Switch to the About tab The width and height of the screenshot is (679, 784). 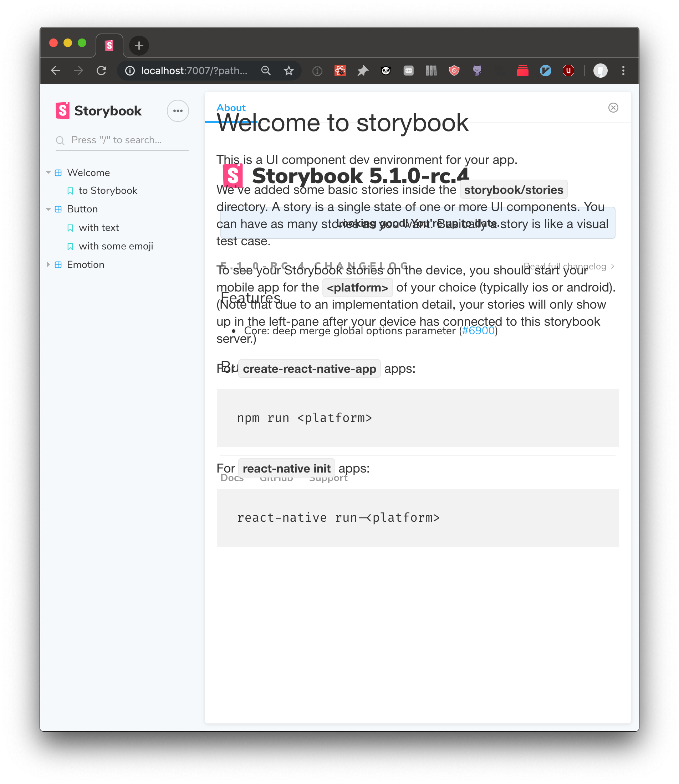click(231, 108)
